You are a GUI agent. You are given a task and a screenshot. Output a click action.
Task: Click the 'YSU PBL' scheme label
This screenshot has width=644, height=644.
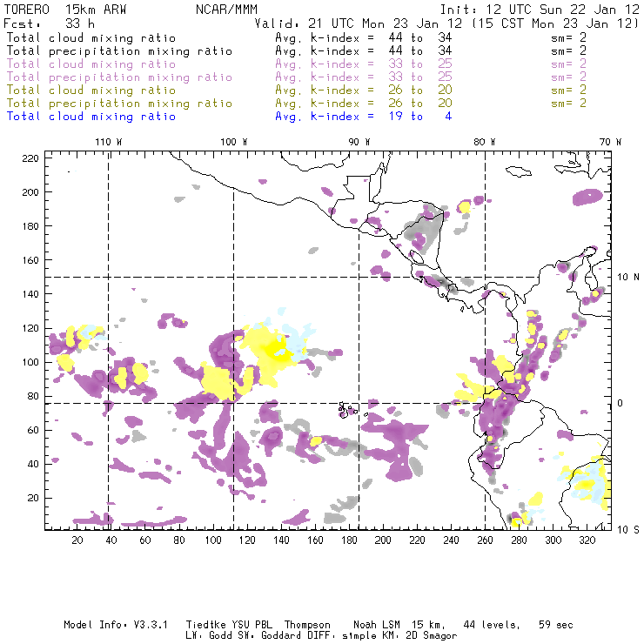pos(252,625)
